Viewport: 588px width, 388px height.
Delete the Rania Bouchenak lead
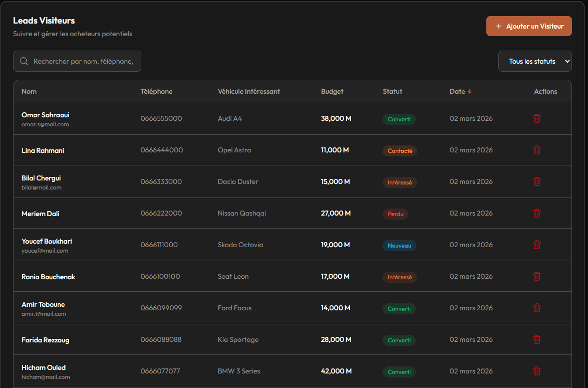pos(536,277)
